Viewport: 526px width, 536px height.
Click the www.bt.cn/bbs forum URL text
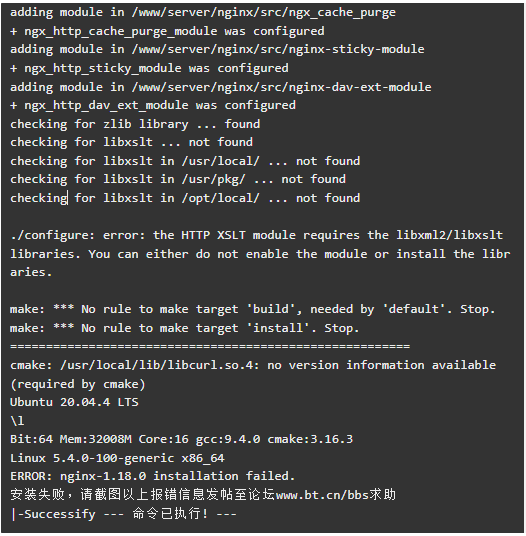[322, 495]
